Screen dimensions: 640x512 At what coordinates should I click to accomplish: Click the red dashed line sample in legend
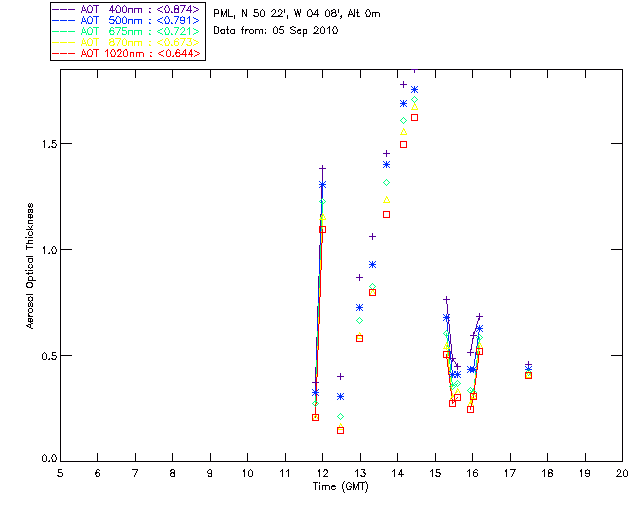point(64,53)
